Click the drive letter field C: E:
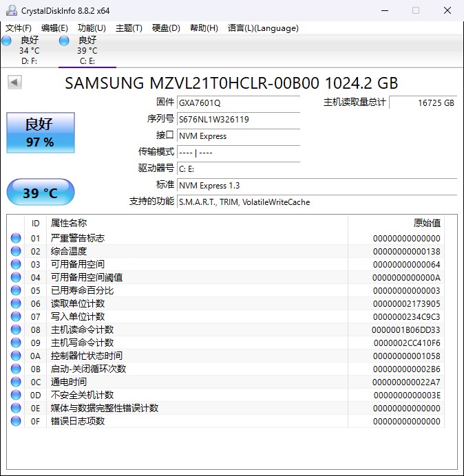Viewport: 464px width, 476px height. (x=238, y=169)
